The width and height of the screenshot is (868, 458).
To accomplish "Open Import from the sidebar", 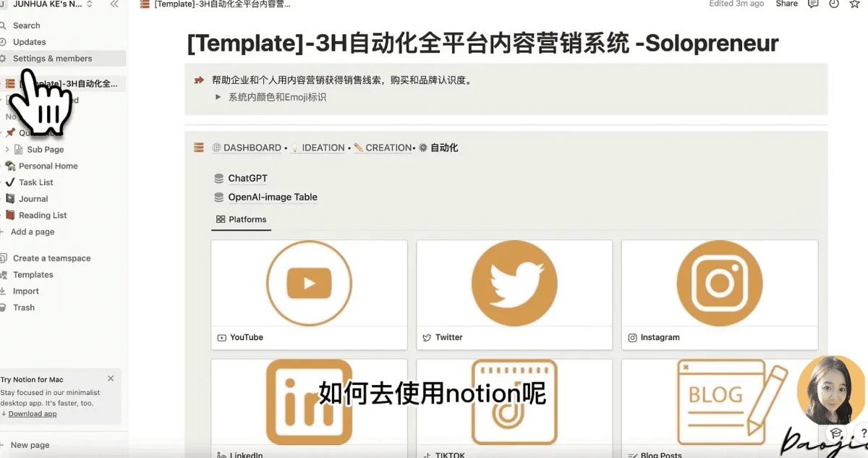I will (x=26, y=292).
